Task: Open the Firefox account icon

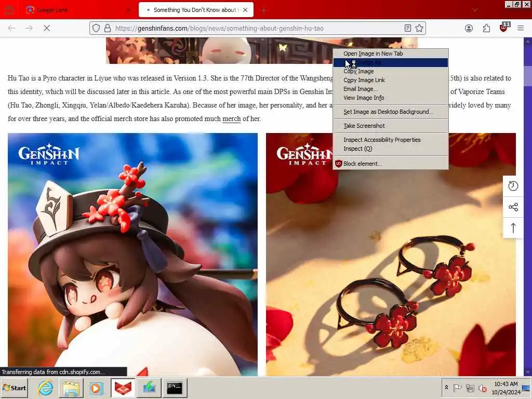Action: pos(469,29)
